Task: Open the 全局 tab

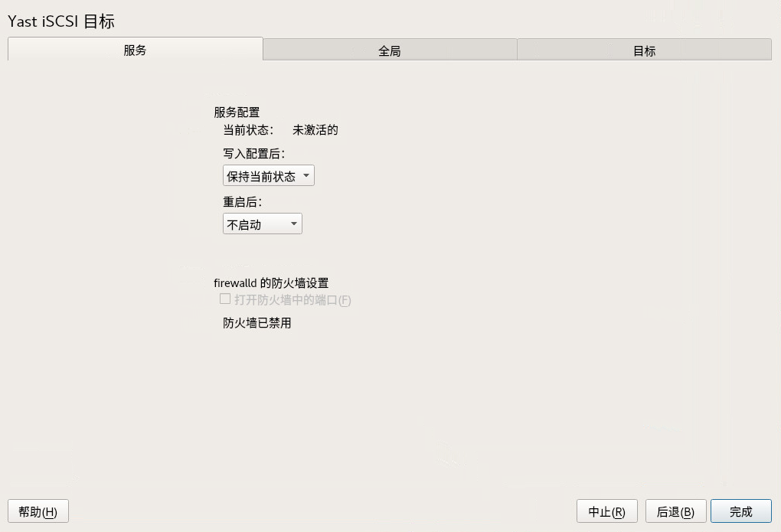Action: (390, 51)
